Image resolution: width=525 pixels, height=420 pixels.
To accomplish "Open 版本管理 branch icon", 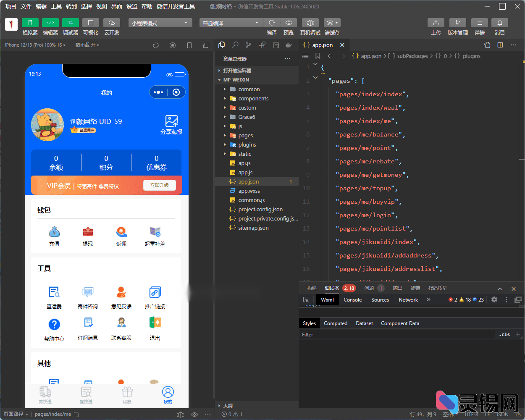I will tap(457, 23).
